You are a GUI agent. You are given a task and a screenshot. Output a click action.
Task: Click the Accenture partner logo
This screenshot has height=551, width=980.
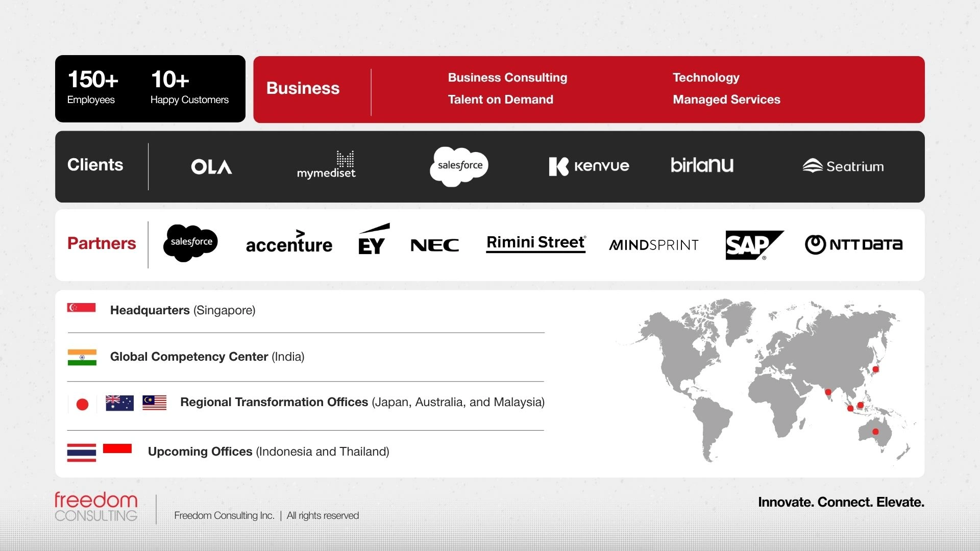pos(289,243)
